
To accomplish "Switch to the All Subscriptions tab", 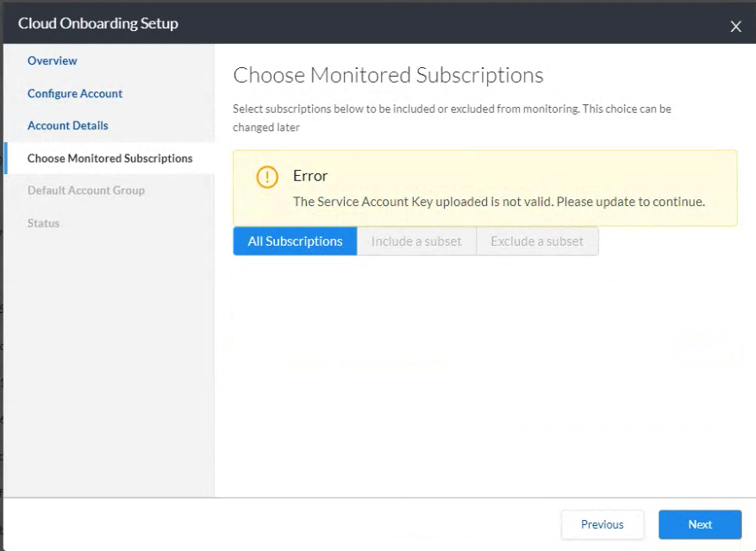I will [x=294, y=241].
